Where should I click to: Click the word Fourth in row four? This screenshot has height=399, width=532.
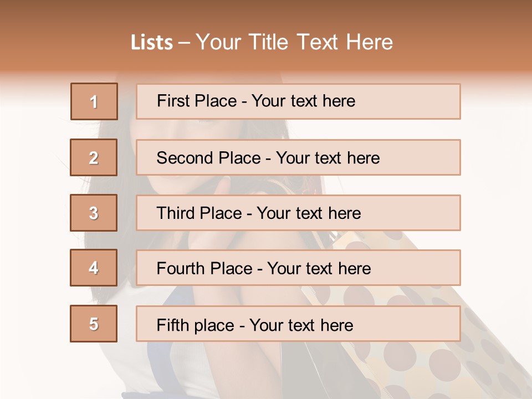[180, 268]
